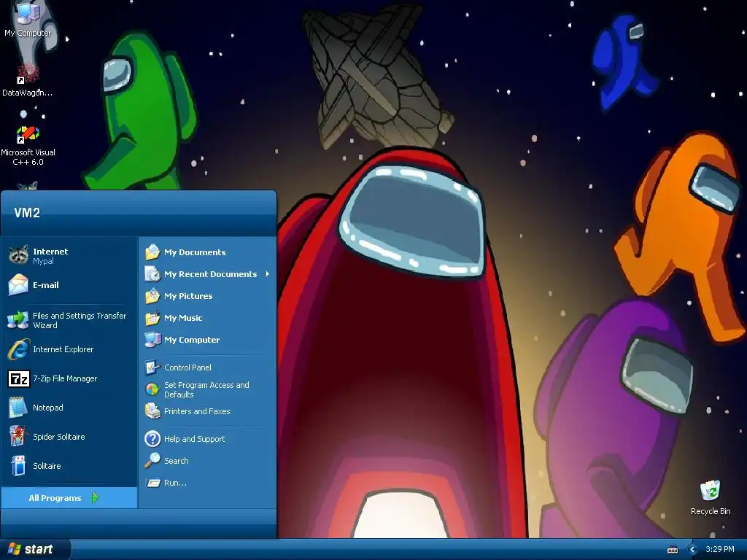This screenshot has height=560, width=747.
Task: Click the Mypal raccoon Internet icon
Action: pos(18,256)
